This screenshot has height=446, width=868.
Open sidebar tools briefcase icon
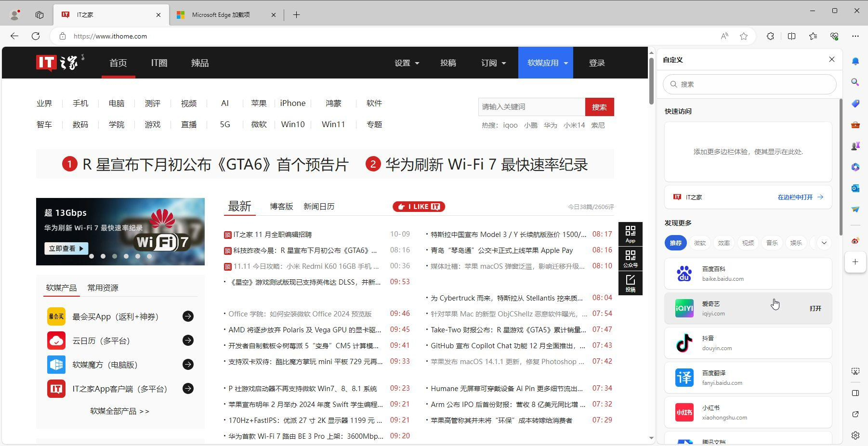click(x=855, y=125)
